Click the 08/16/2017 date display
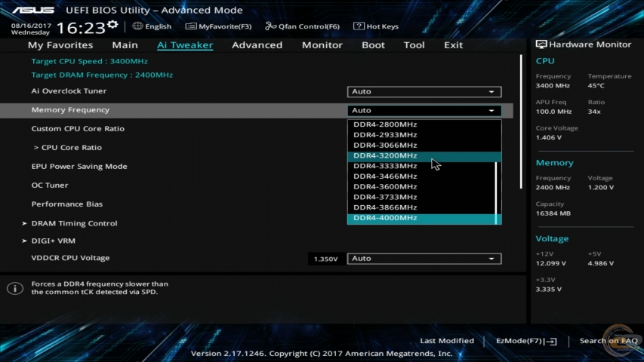Viewport: 644px width, 362px height. [31, 26]
